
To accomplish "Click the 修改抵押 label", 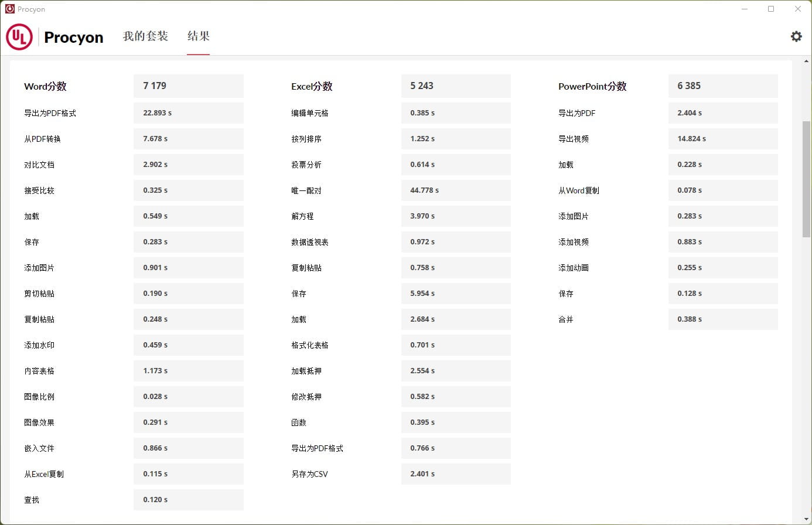I will [306, 397].
